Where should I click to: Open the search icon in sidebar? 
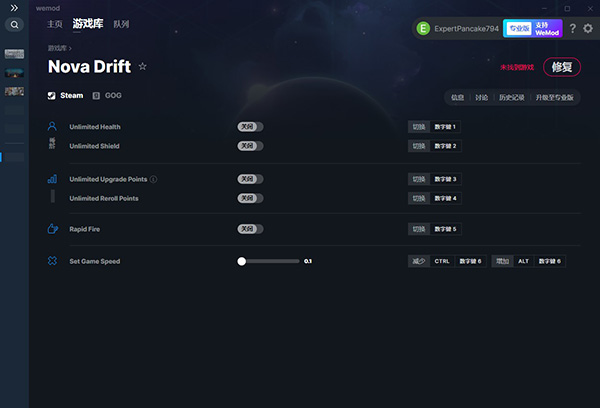click(14, 25)
